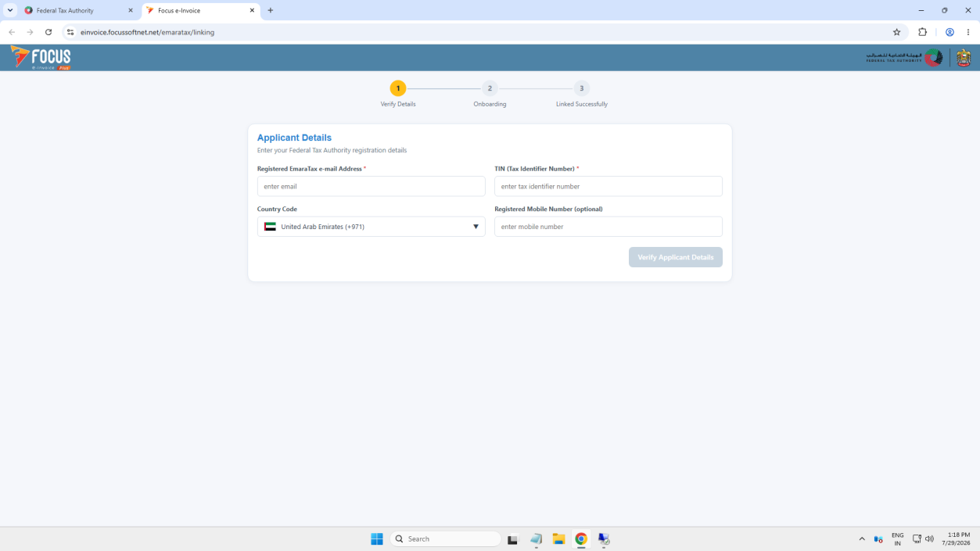Screen dimensions: 980x551
Task: Click the UAE flag in Country Code
Action: [270, 227]
